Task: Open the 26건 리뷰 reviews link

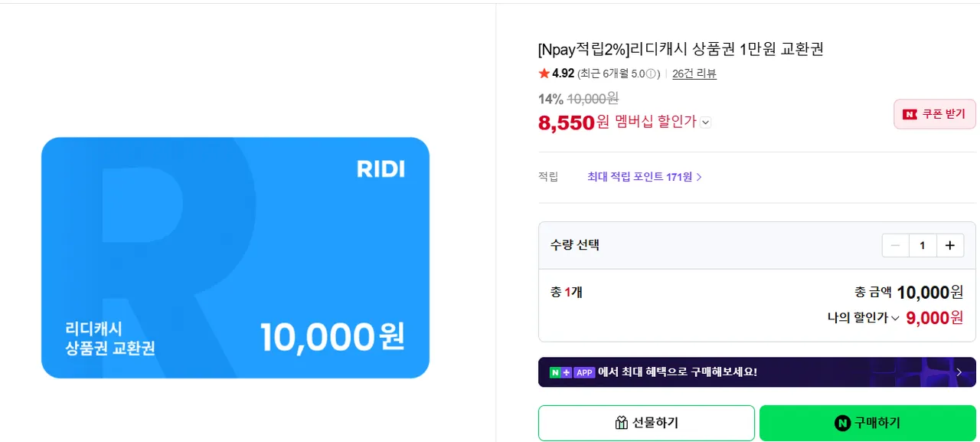Action: 694,74
